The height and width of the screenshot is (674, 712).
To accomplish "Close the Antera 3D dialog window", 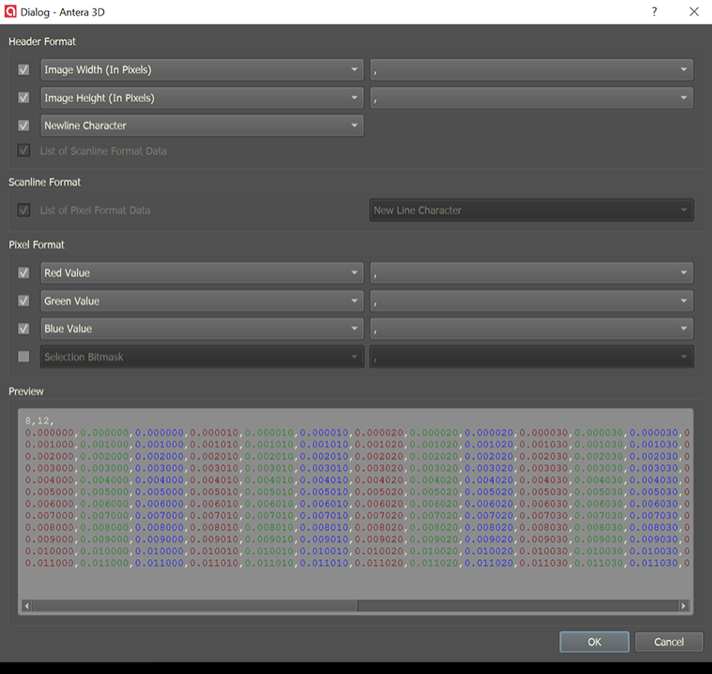I will (694, 12).
